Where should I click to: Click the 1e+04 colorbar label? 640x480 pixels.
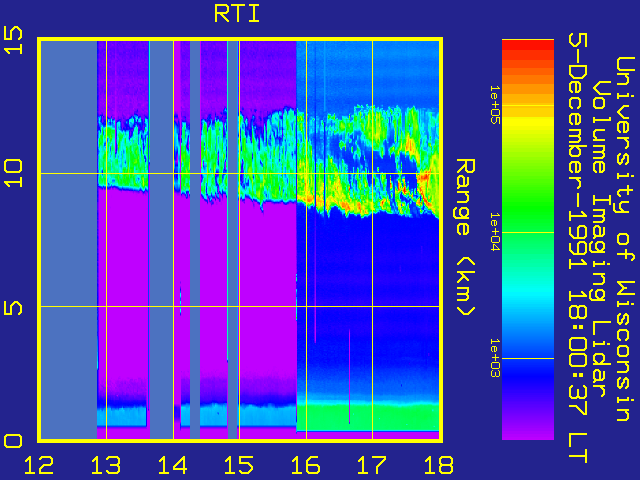tap(495, 232)
